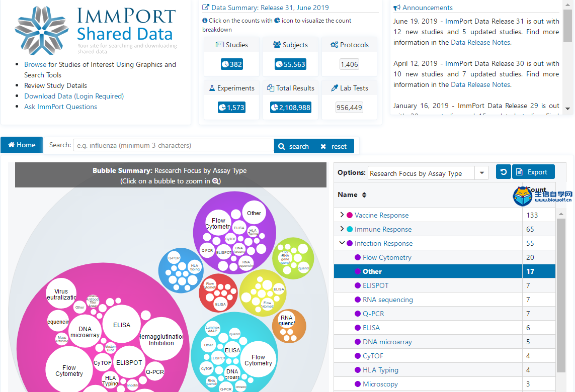Screen dimensions: 575x392
Task: Click the Protocols count 1,406
Action: pos(349,64)
